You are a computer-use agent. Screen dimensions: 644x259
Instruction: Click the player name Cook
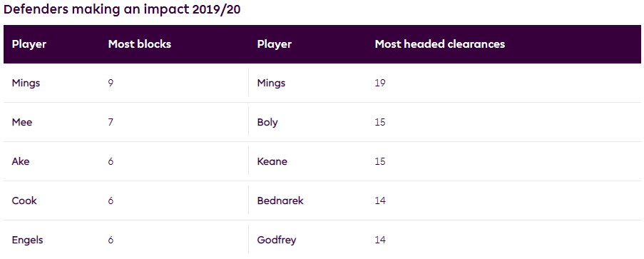click(24, 201)
